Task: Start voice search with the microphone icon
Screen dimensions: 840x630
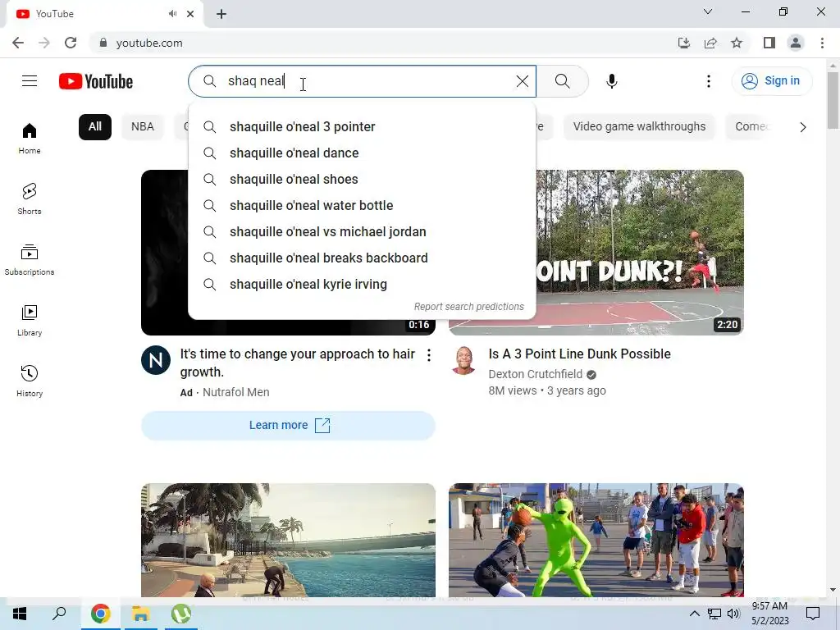Action: pos(611,81)
